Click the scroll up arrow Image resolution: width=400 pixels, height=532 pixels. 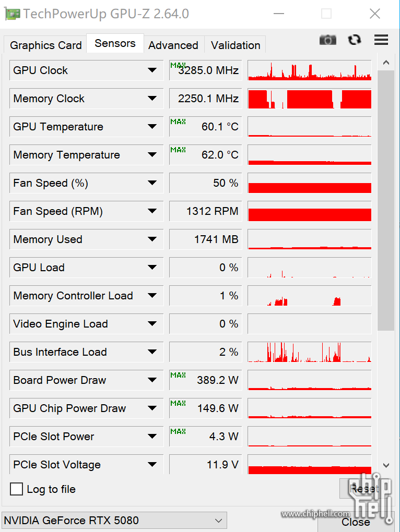point(386,63)
